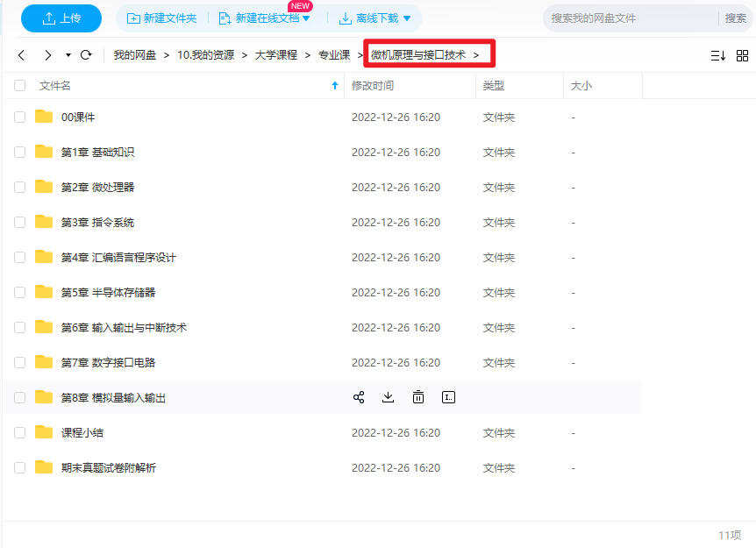Click the 第5章 半导体存储器 folder icon
The height and width of the screenshot is (548, 756).
pos(44,292)
